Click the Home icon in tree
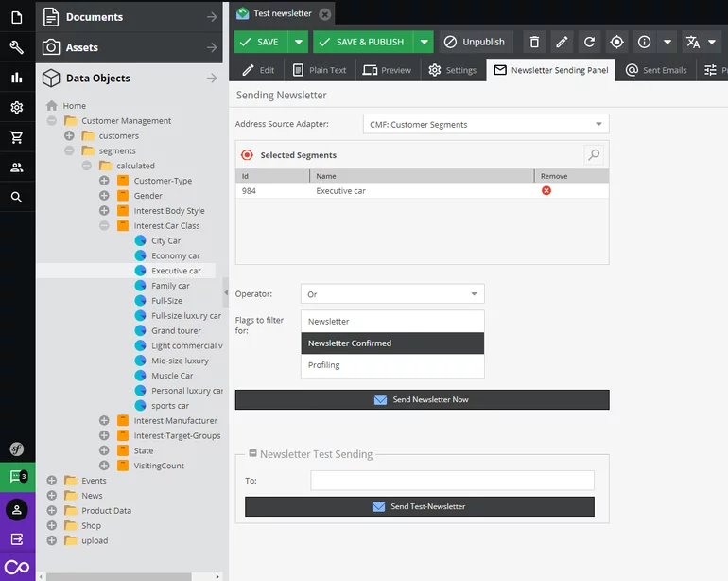 52,106
